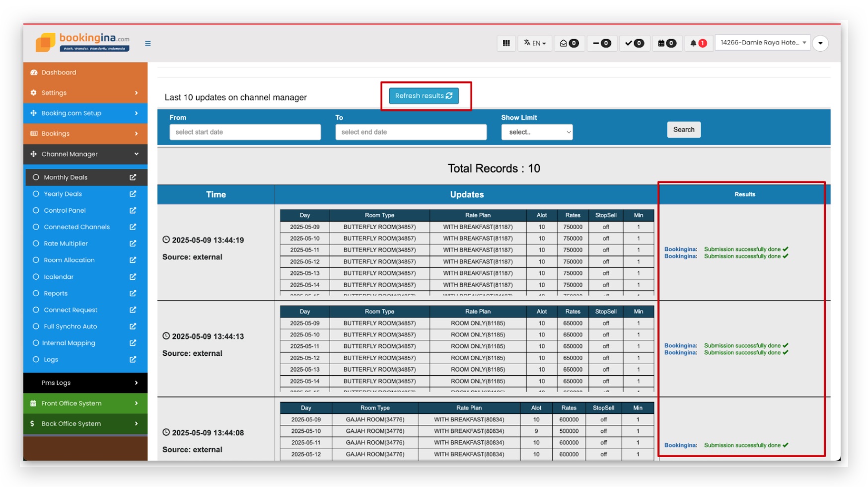
Task: Click the Total Records : 10 text
Action: pos(494,168)
